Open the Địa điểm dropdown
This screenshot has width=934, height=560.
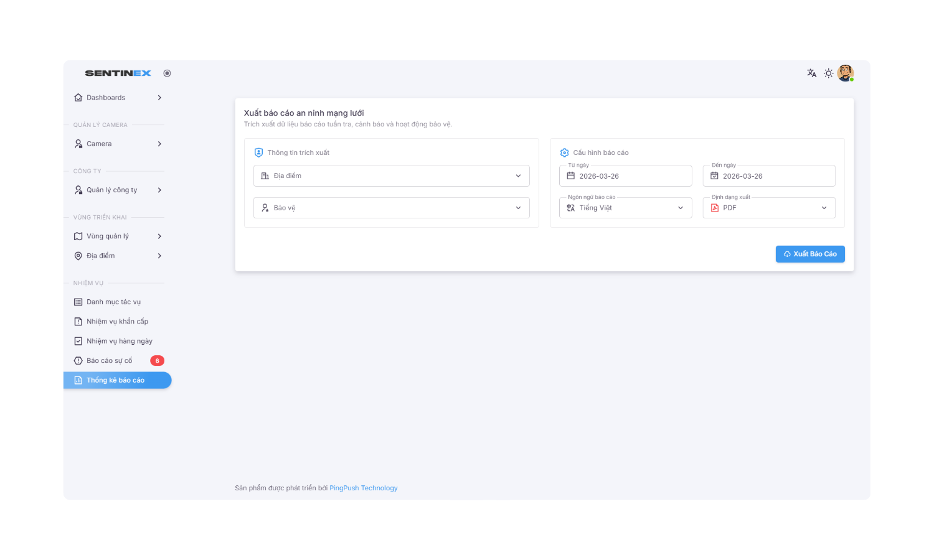coord(391,176)
